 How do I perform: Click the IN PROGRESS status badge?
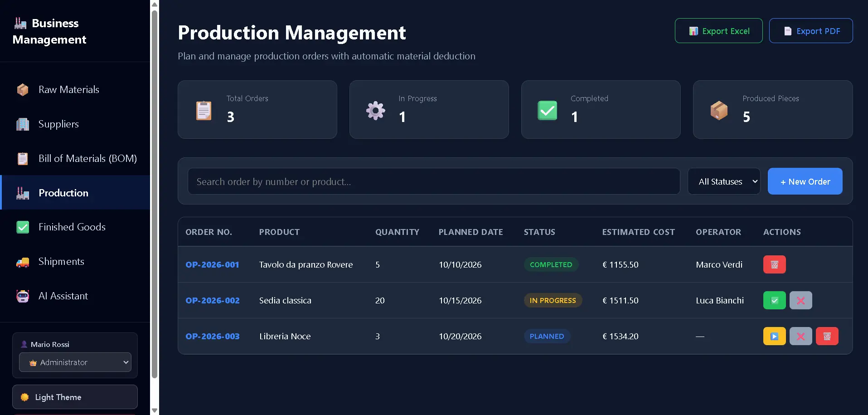click(553, 301)
